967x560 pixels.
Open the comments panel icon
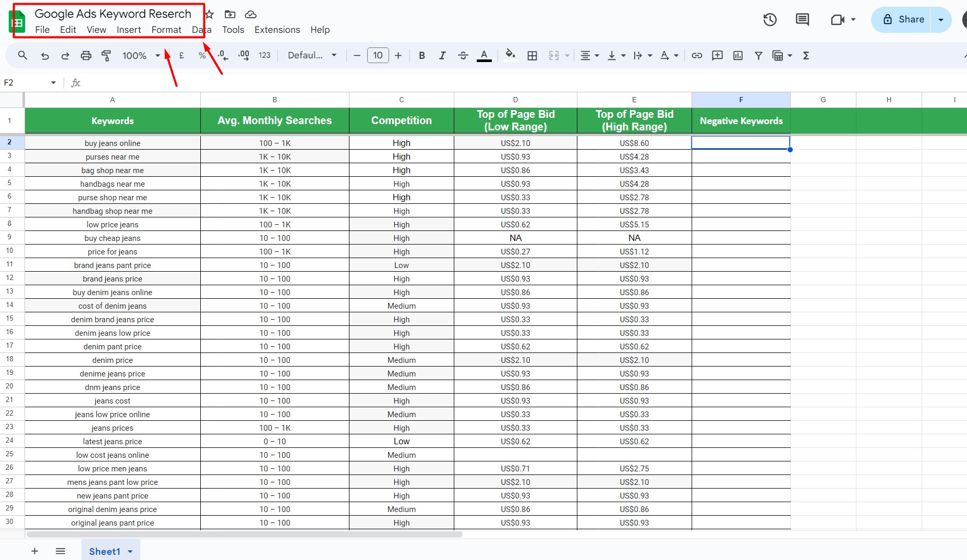pyautogui.click(x=802, y=20)
